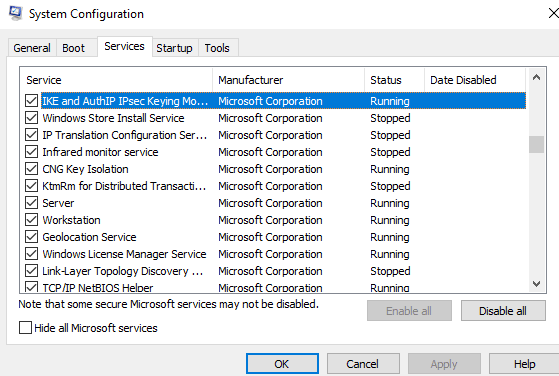Screen dimensions: 559x376
Task: Uncheck Windows Store Install Service checkbox
Action: [31, 118]
